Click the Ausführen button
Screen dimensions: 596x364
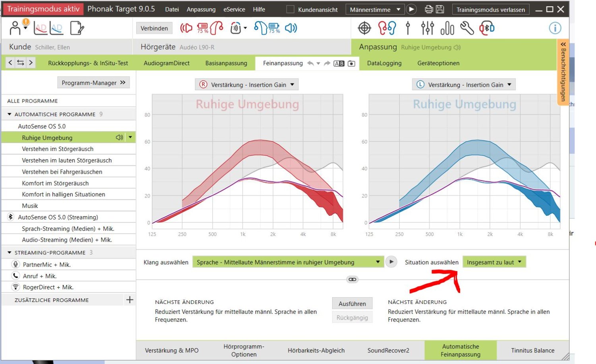(352, 304)
